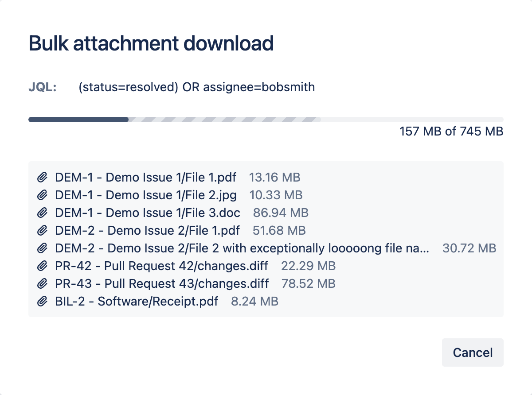The image size is (532, 395).
Task: Click the BIL-2 - Software/Receipt.pdf entry
Action: (136, 301)
